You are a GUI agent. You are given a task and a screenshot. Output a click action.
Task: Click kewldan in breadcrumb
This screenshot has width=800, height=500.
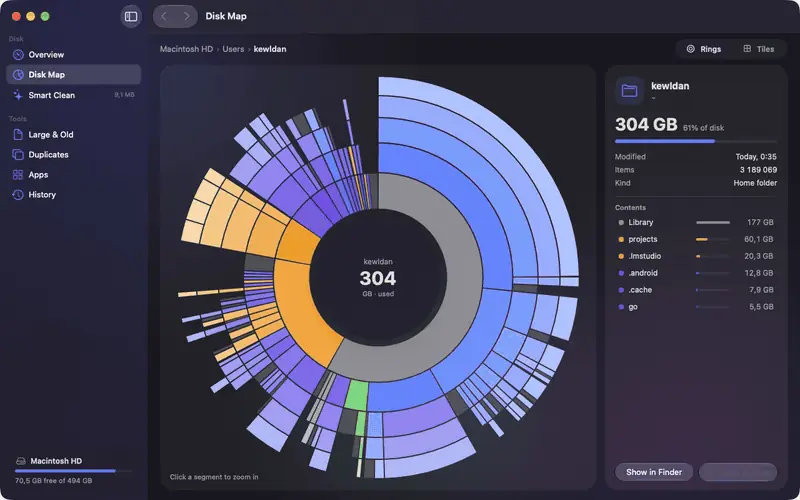pyautogui.click(x=270, y=49)
